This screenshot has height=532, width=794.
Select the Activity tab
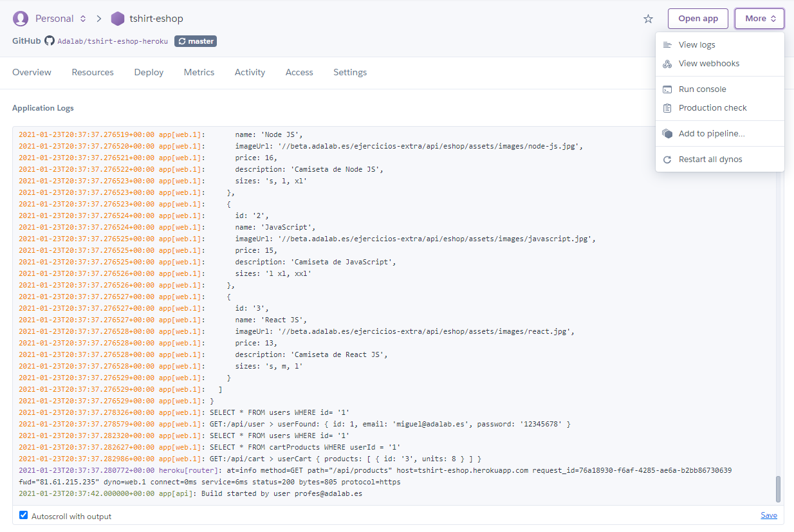click(250, 73)
